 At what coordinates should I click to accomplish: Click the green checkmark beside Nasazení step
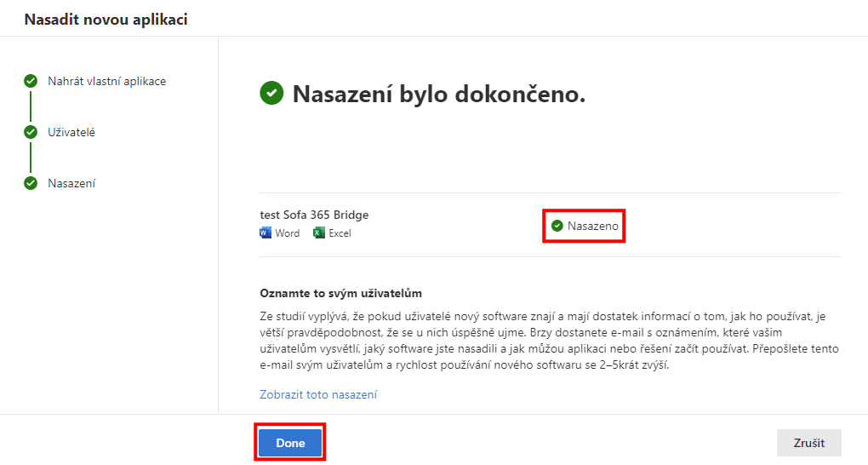pyautogui.click(x=31, y=183)
